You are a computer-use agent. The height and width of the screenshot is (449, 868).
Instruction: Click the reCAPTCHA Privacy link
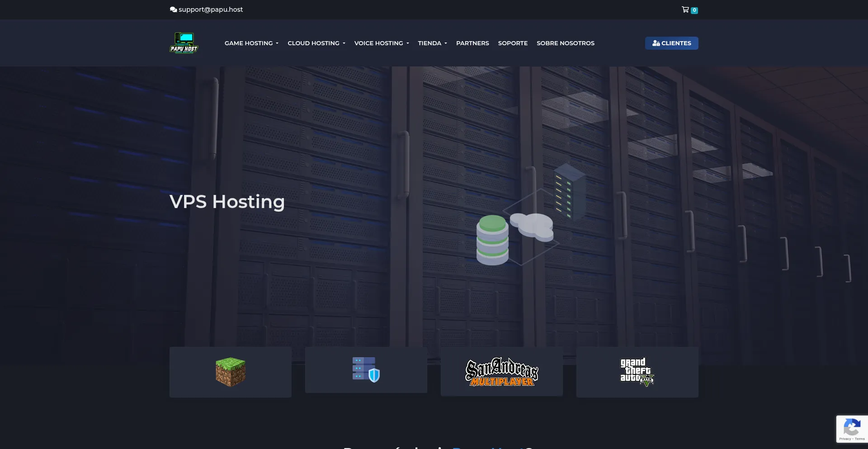(x=844, y=439)
